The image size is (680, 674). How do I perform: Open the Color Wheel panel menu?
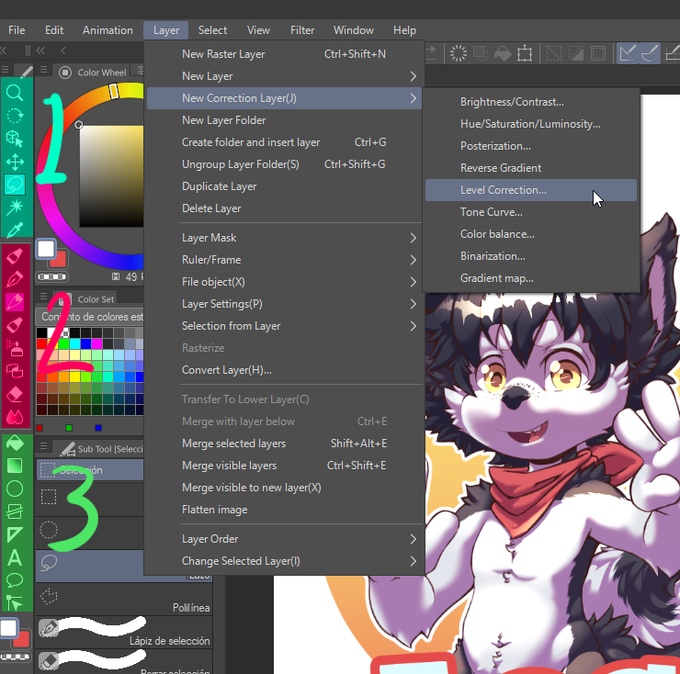tap(44, 69)
